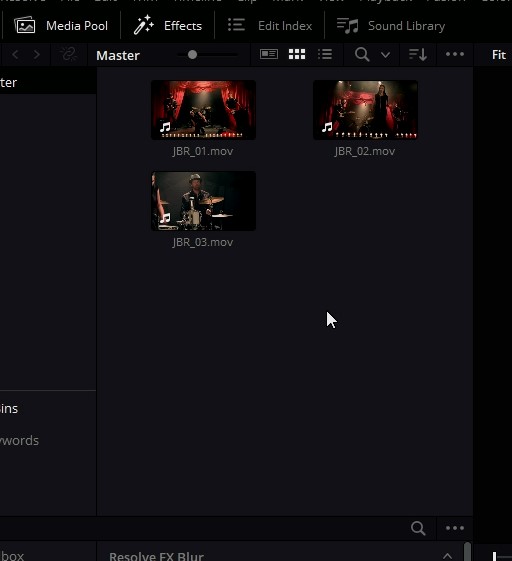The image size is (512, 561).
Task: Click audio icon on JBR_01.mov
Action: [x=165, y=127]
